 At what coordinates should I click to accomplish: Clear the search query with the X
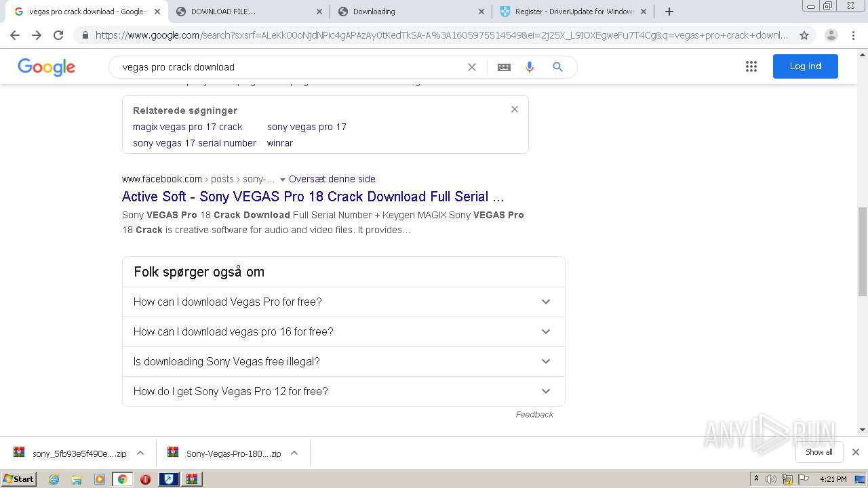pos(472,67)
